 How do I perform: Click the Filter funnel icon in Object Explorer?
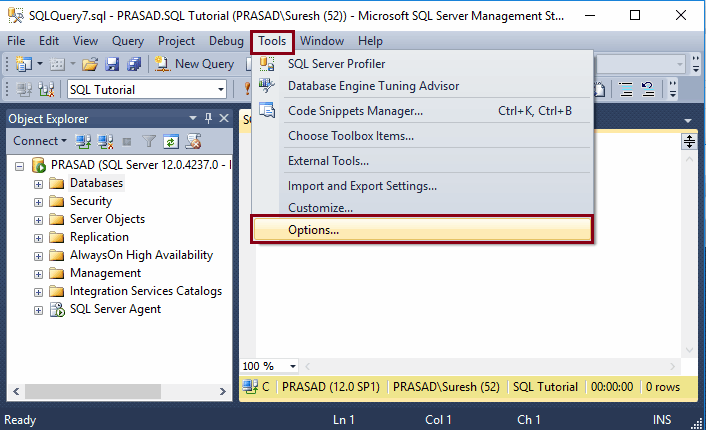click(x=149, y=142)
